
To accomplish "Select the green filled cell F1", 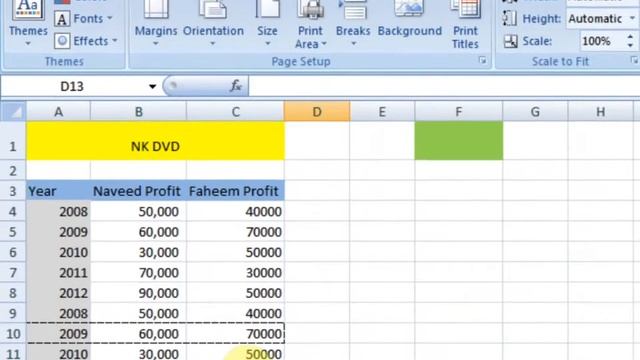I will click(459, 141).
